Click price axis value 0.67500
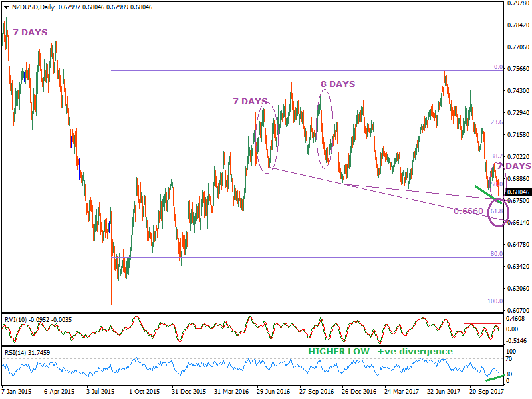Screen dimensions: 532x399 519,201
